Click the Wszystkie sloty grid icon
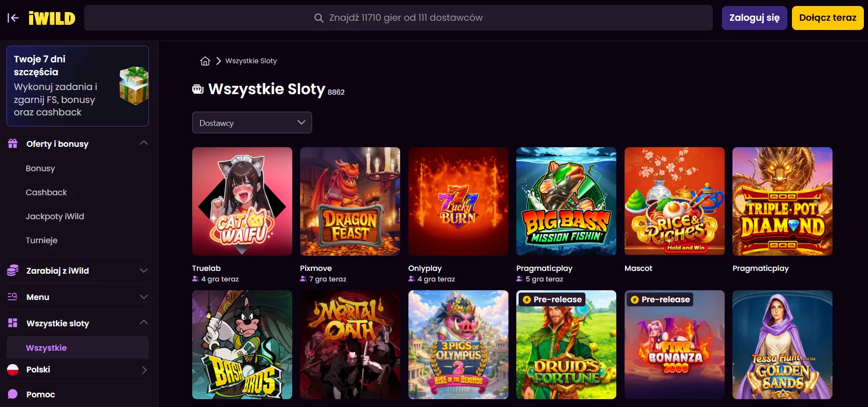This screenshot has width=868, height=407. point(13,323)
